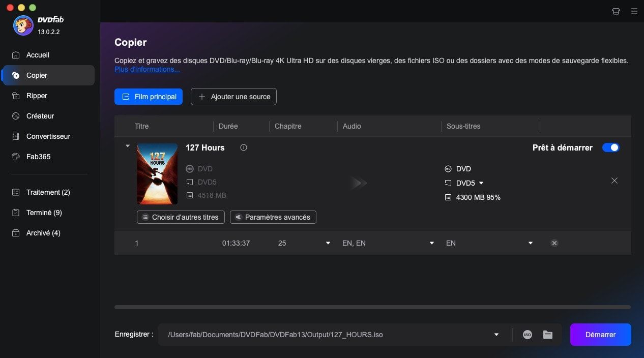Viewport: 644px width, 358px height.
Task: Click version number 13.0.2.2
Action: click(49, 32)
